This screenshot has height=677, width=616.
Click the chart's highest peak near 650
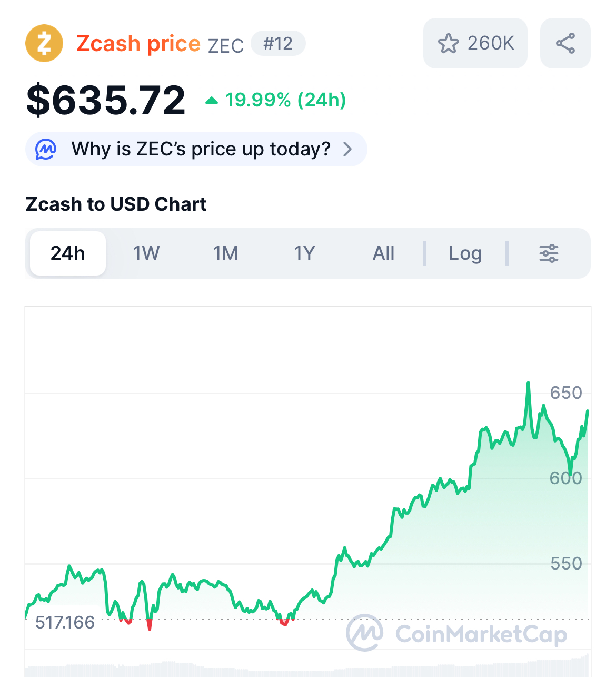(x=528, y=384)
